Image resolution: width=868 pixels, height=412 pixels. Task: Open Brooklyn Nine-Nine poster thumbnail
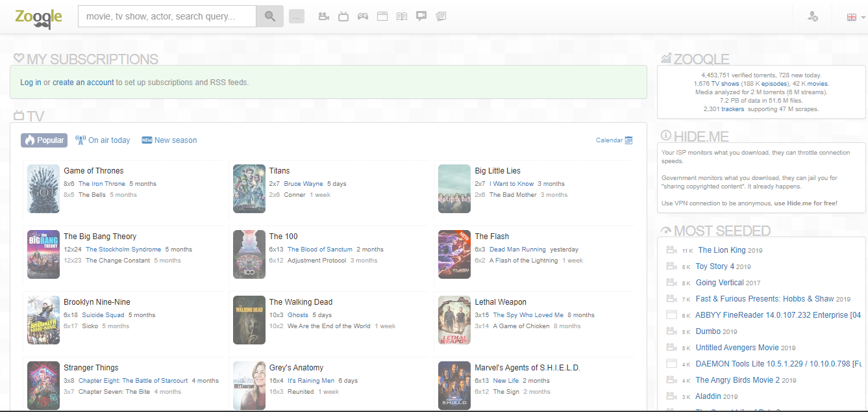(43, 320)
